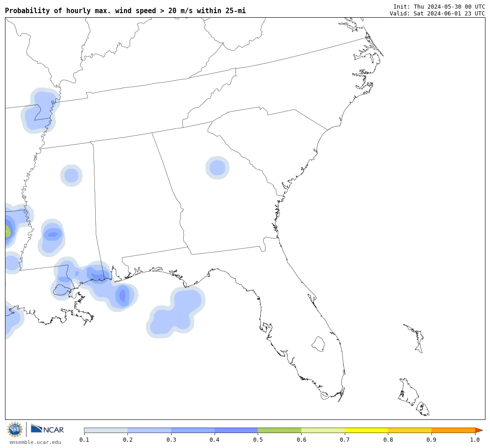This screenshot has width=490, height=448.
Task: Click the Valid: Sat 2024-06-01 23 UTC text
Action: coord(437,14)
